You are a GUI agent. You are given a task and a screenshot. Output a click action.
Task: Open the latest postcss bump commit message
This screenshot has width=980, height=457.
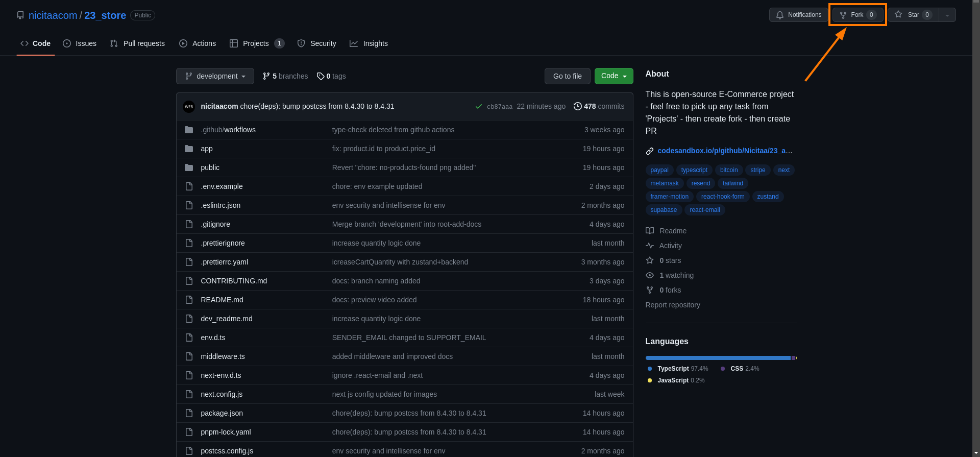pos(317,106)
